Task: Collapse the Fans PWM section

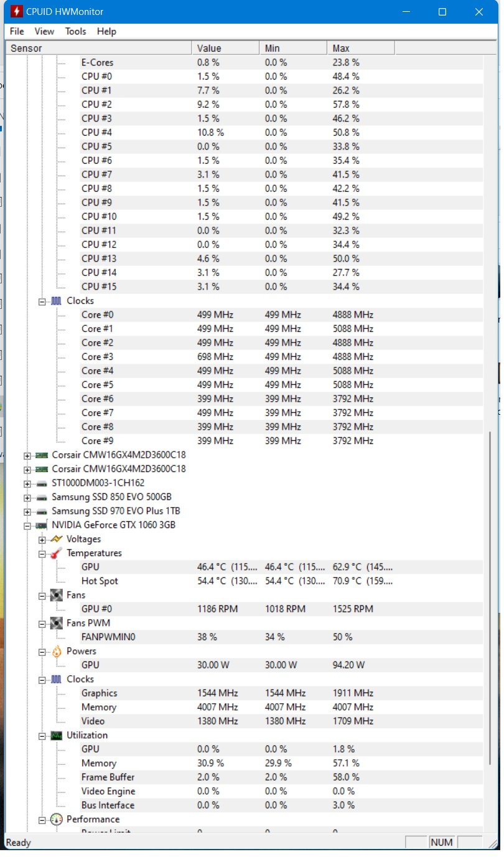Action: coord(42,623)
